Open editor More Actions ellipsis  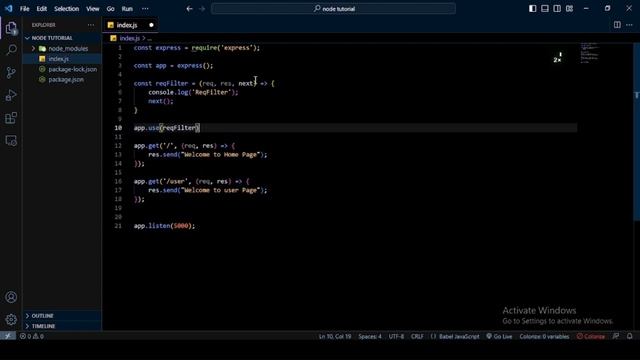pyautogui.click(x=629, y=25)
